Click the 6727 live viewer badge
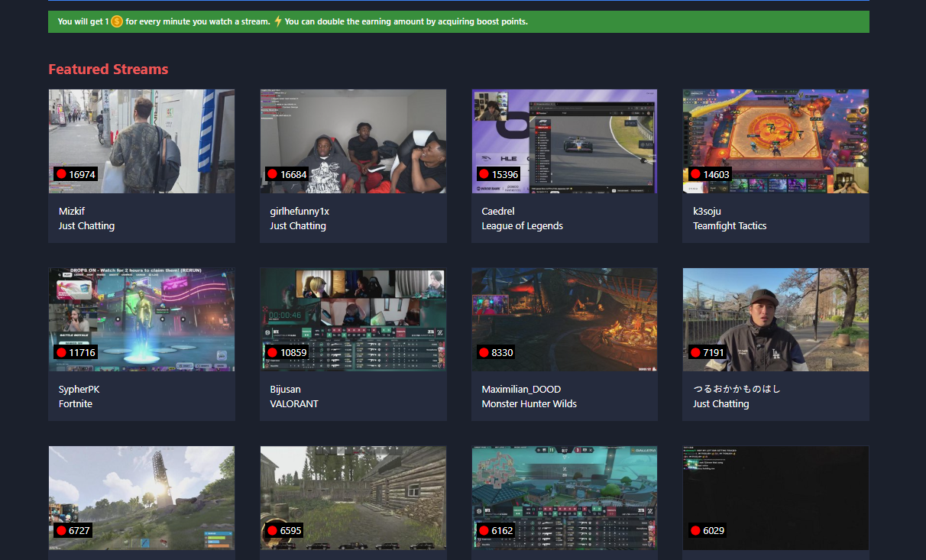Viewport: 926px width, 560px height. (x=73, y=530)
